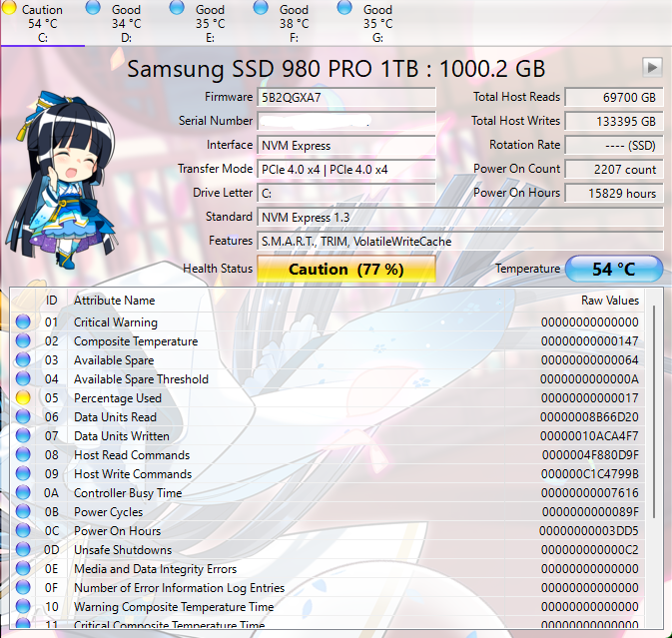The image size is (672, 638).
Task: Click the status orb for Power Cycles
Action: tap(23, 511)
